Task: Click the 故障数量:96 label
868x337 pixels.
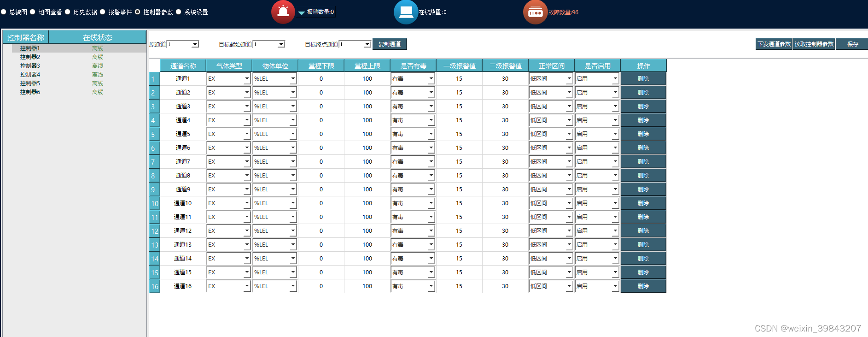Action: tap(563, 12)
